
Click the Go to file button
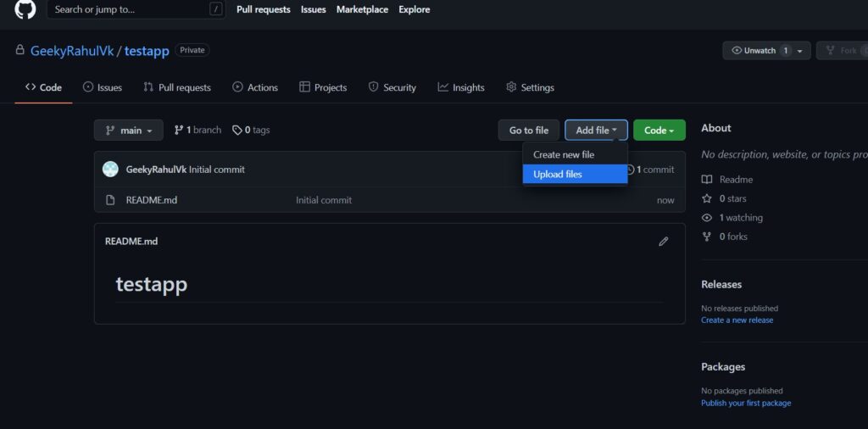pos(529,130)
